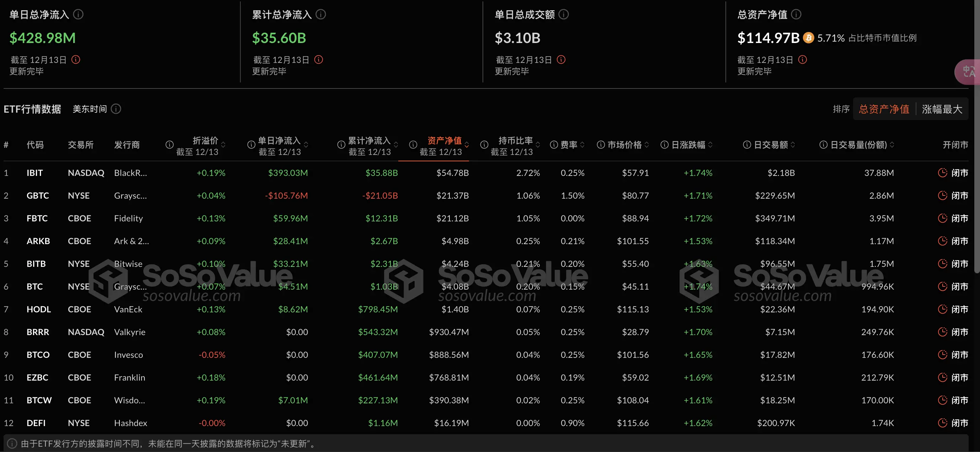Click the 994.96K volume value

point(877,287)
